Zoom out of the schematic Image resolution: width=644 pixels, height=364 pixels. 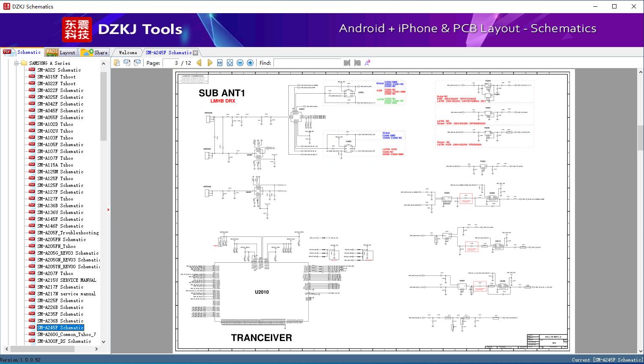tap(240, 63)
